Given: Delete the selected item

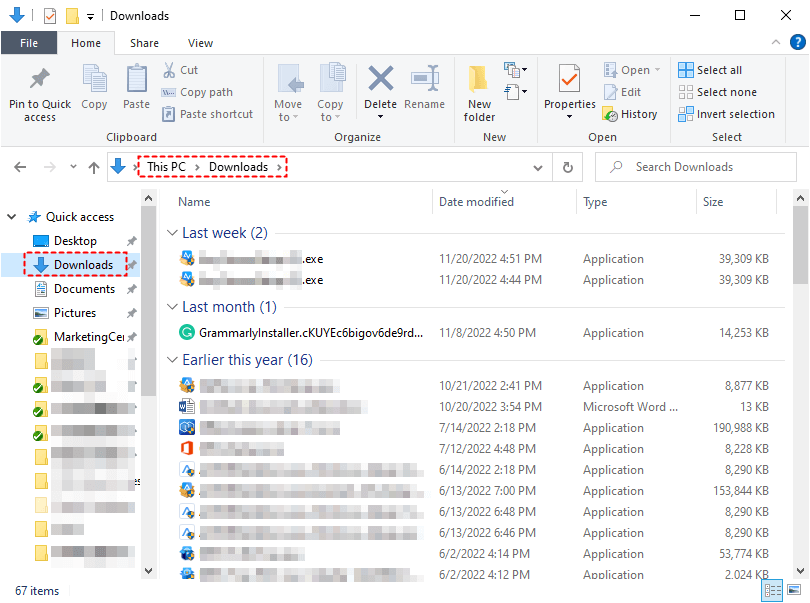Looking at the screenshot, I should (380, 90).
